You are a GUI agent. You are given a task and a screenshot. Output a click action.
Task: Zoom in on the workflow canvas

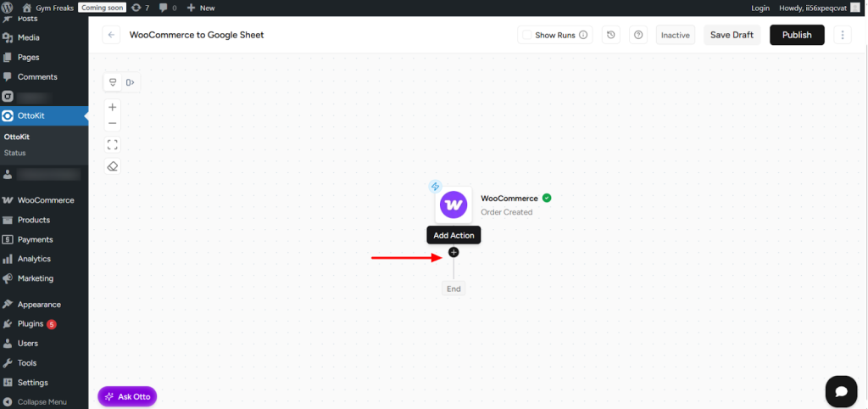[x=113, y=108]
